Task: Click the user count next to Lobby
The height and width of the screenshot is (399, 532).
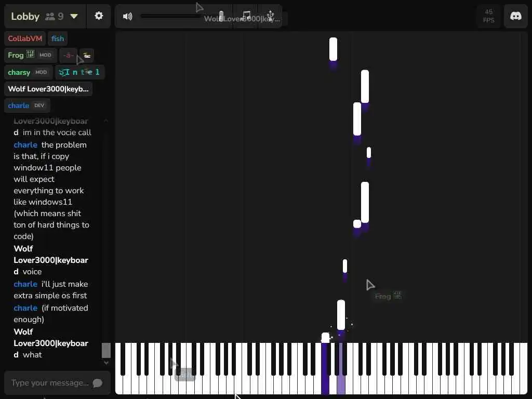Action: pyautogui.click(x=55, y=16)
